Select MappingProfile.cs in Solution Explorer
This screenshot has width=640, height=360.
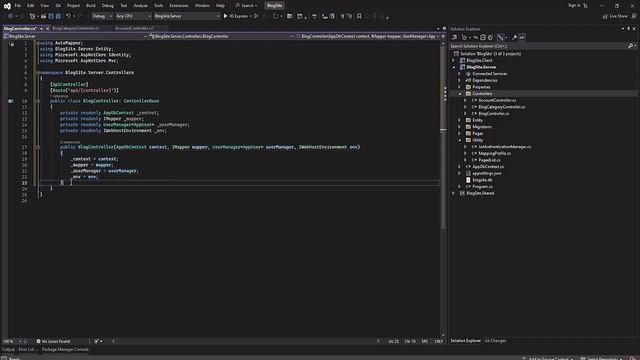tap(494, 153)
